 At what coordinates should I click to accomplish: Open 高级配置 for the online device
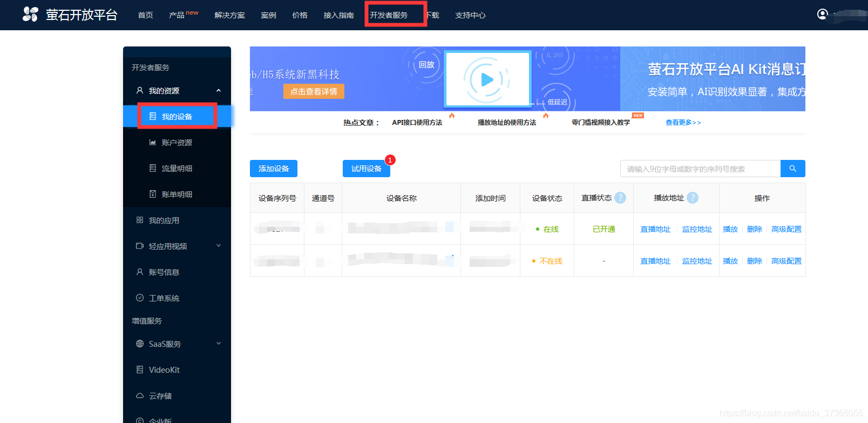tap(786, 229)
